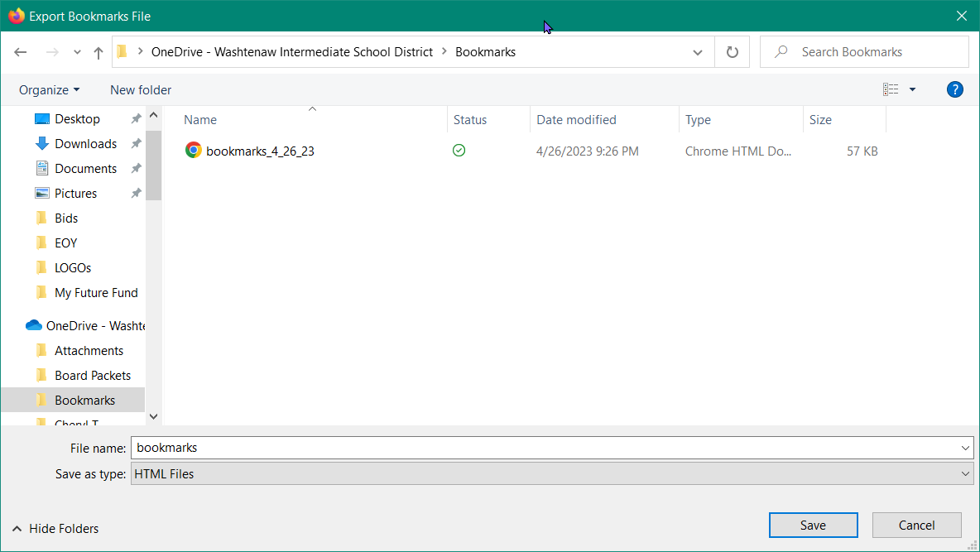Click the pin icon beside Downloads
Screen dimensions: 980x552
136,144
